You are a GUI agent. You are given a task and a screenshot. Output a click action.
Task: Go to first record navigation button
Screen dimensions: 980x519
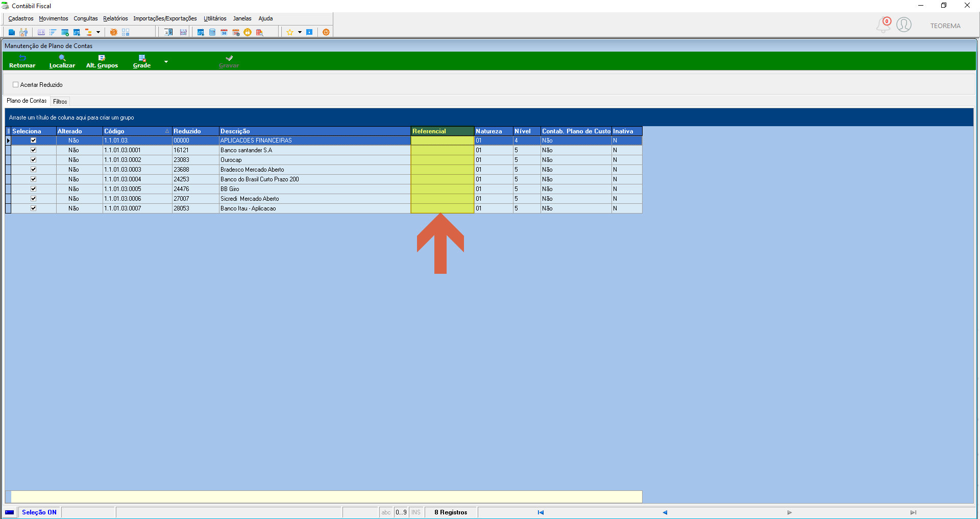541,512
